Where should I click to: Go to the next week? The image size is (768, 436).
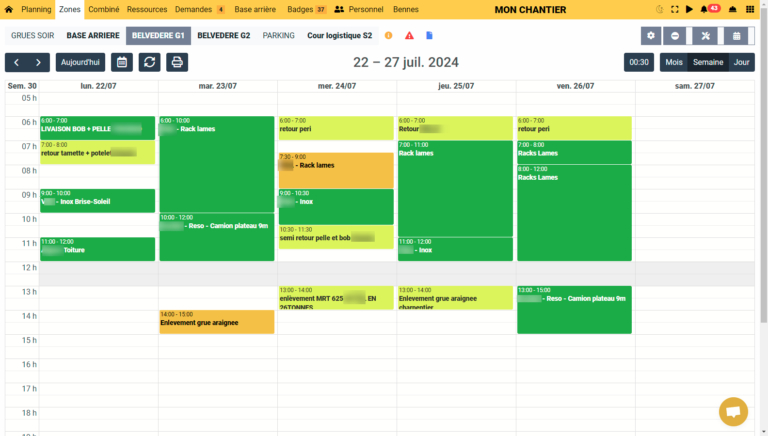pyautogui.click(x=38, y=62)
